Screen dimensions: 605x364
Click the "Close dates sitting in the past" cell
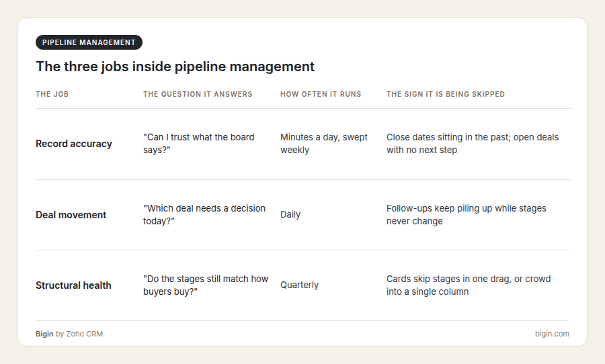click(x=473, y=144)
